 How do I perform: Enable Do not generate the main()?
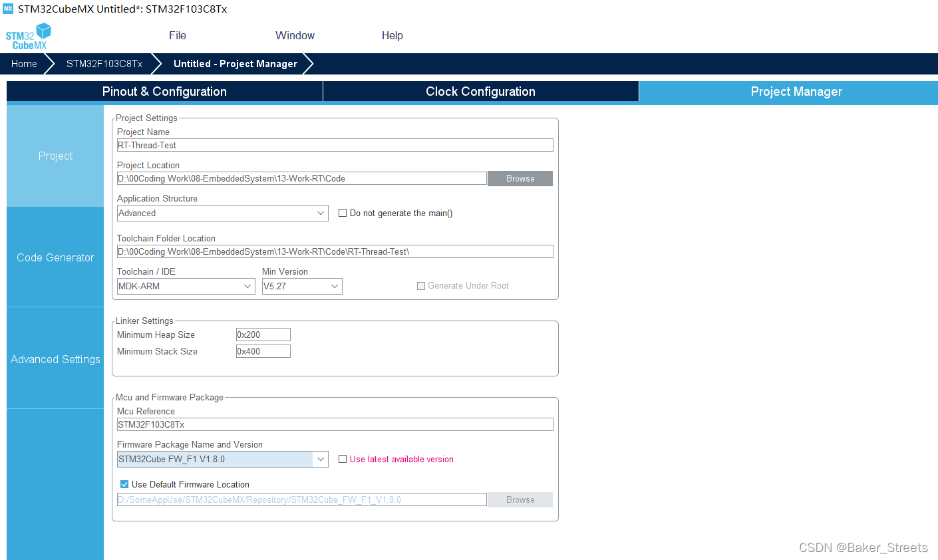(343, 213)
